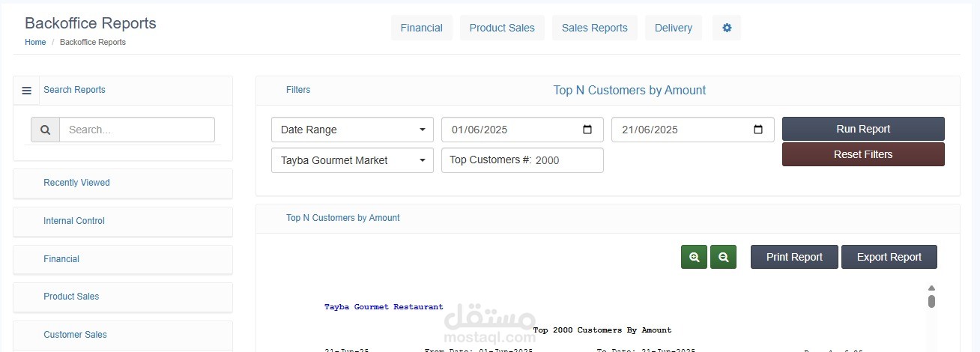980x352 pixels.
Task: Click the Reset Filters button
Action: point(863,154)
